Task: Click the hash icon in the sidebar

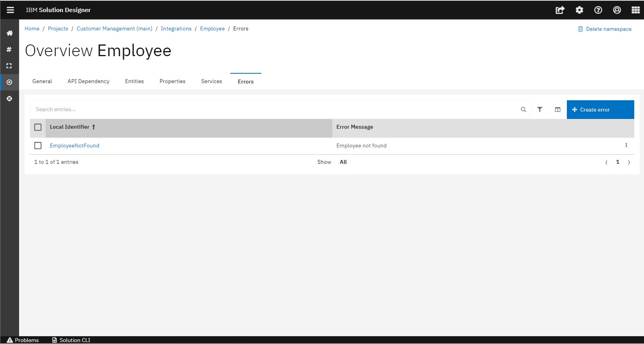Action: [9, 50]
